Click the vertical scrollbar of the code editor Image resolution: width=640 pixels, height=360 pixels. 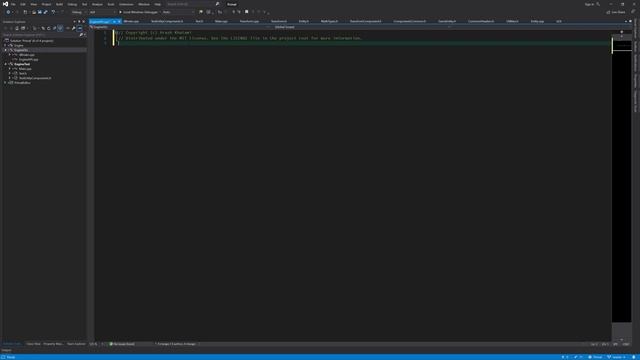[622, 188]
